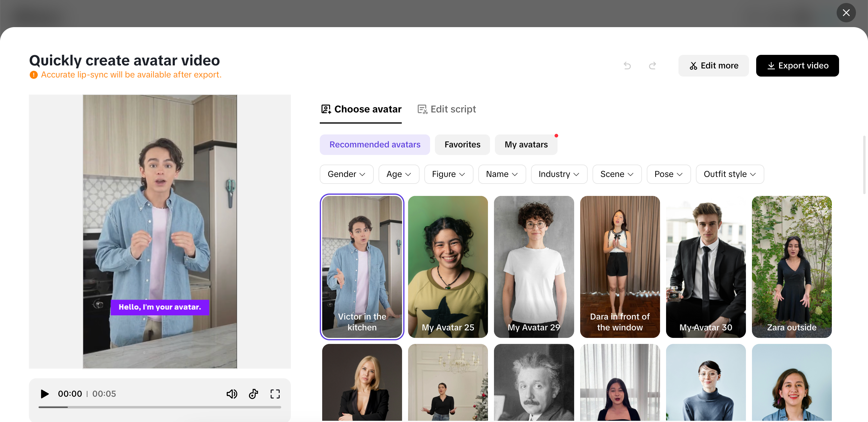The height and width of the screenshot is (422, 868).
Task: Play the avatar preview video
Action: (45, 394)
